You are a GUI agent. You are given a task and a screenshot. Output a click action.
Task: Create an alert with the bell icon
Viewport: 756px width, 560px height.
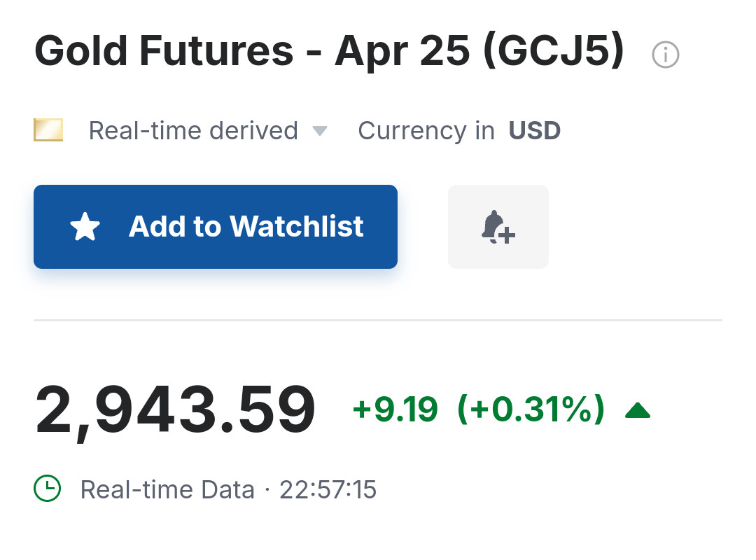(498, 227)
